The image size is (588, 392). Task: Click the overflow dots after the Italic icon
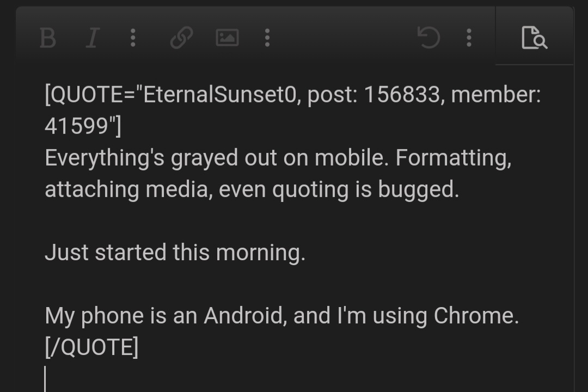click(133, 38)
